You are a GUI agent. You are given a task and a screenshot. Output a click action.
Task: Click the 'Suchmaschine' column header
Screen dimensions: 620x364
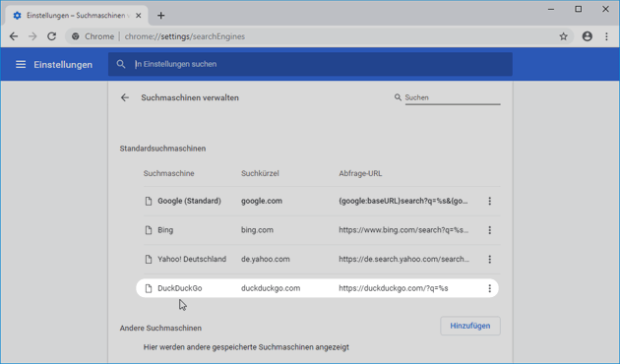click(169, 173)
